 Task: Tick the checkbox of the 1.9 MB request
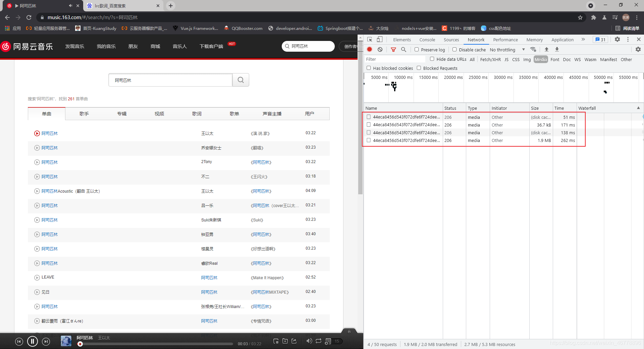coord(369,140)
